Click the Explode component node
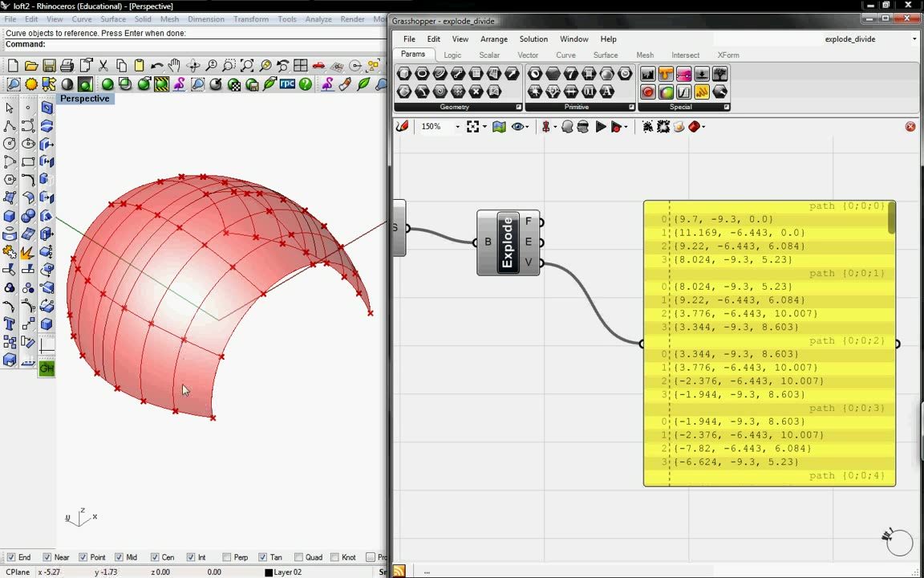This screenshot has width=924, height=578. point(508,242)
